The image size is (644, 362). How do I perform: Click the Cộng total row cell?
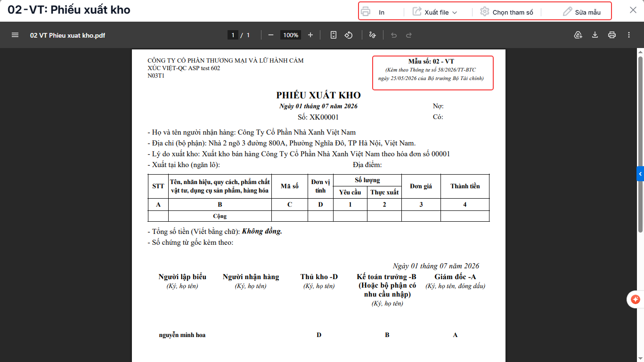point(220,216)
